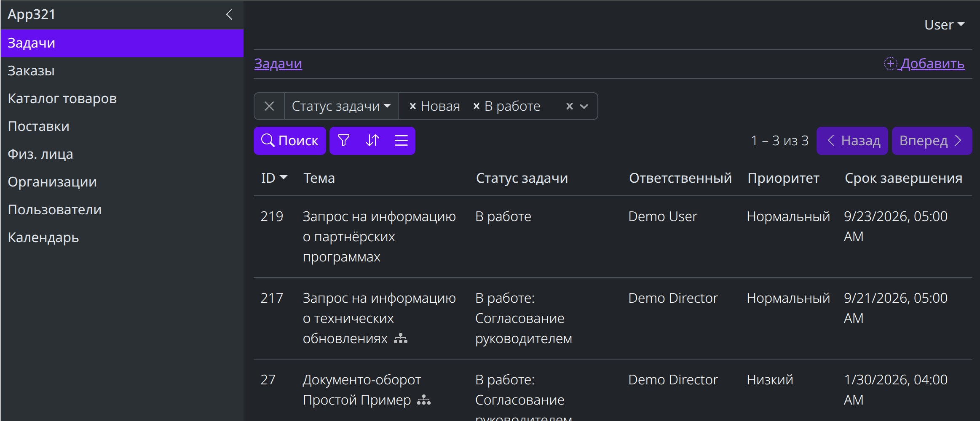The width and height of the screenshot is (980, 421).
Task: Open task Документо-оборот Простой Пример
Action: [x=361, y=390]
